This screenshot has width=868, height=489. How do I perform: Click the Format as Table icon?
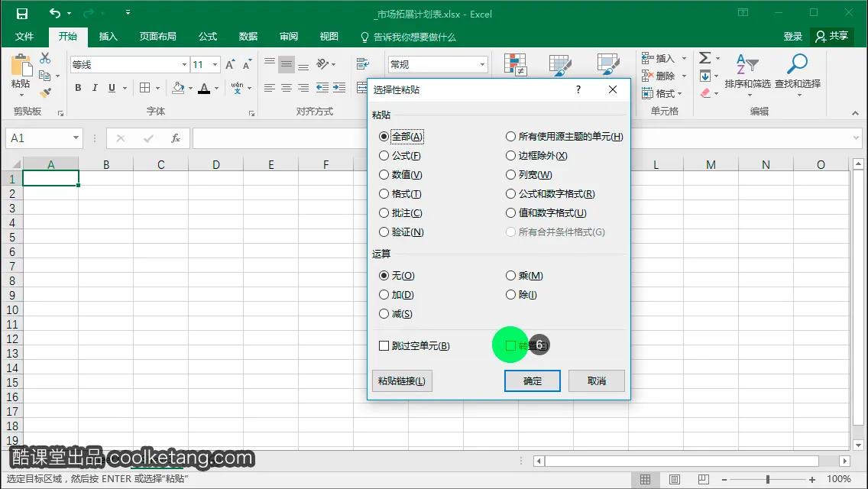click(559, 65)
